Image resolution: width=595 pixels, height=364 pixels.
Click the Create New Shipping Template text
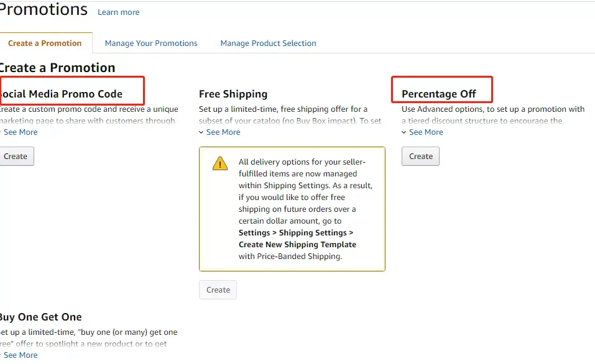point(297,245)
